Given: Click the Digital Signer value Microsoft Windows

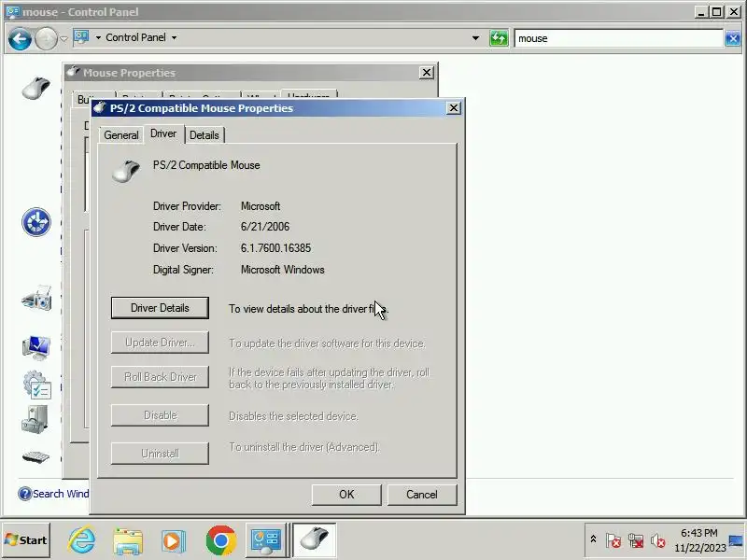Looking at the screenshot, I should (283, 270).
